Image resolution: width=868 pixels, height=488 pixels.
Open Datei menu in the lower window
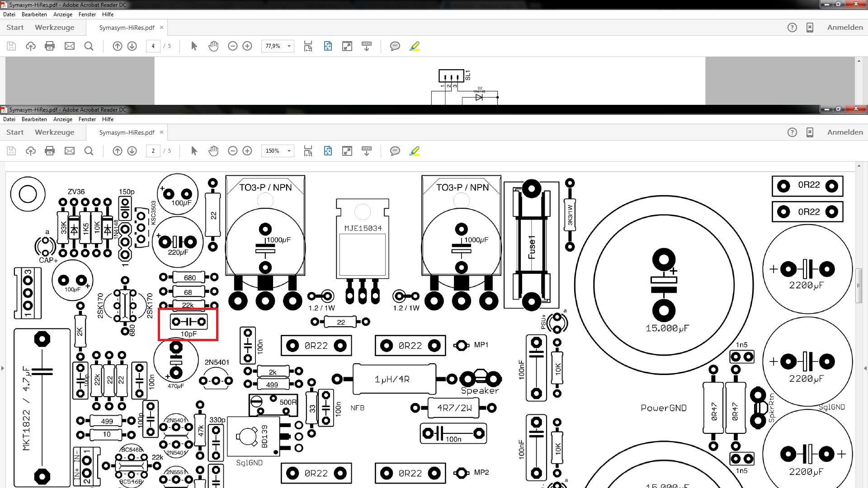[x=9, y=119]
